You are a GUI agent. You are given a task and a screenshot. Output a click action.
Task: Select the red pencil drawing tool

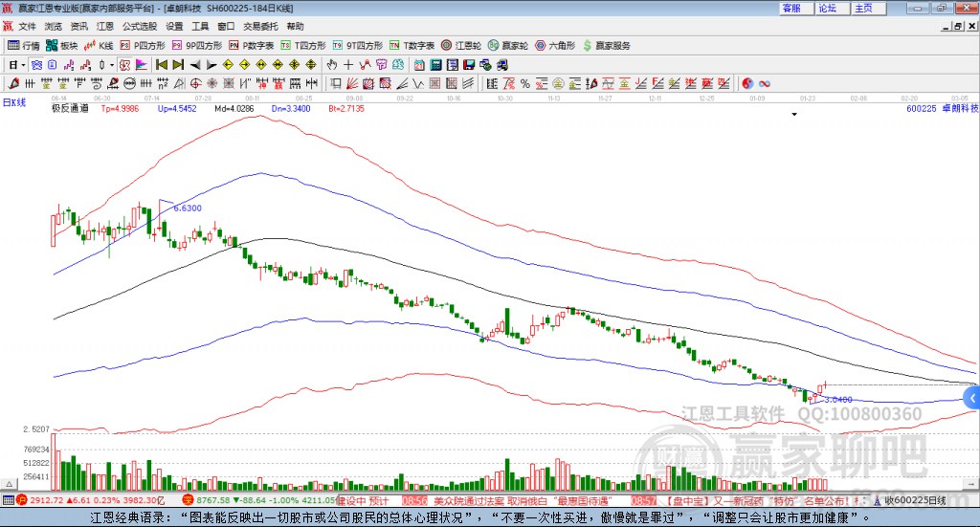click(13, 83)
